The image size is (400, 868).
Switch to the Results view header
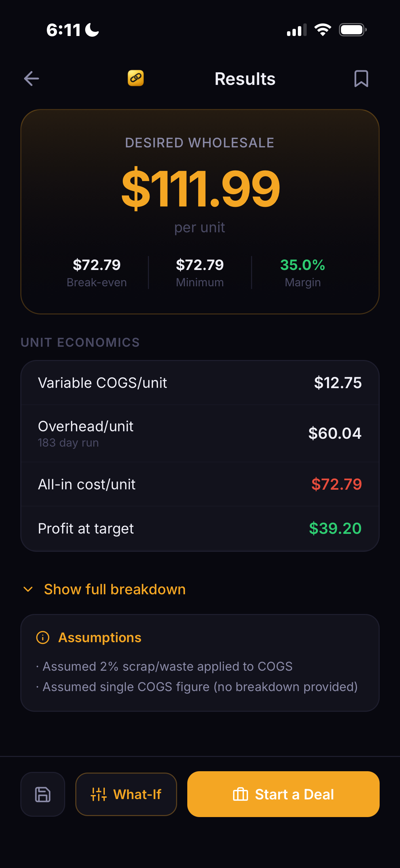click(x=245, y=78)
